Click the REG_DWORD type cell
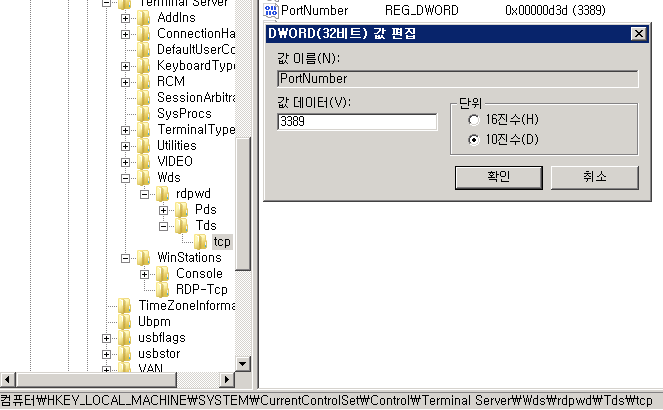The image size is (663, 410). click(422, 11)
